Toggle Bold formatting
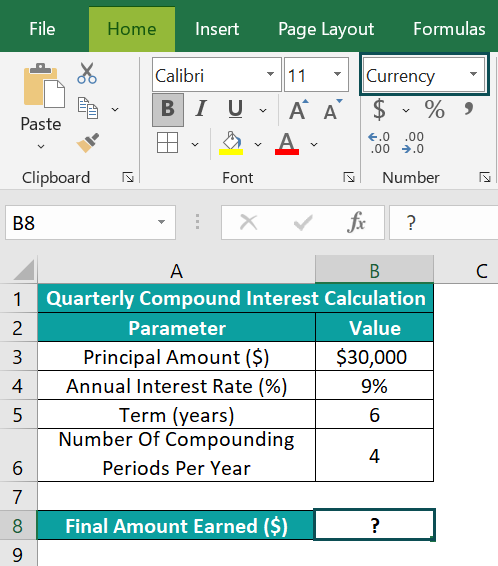The width and height of the screenshot is (498, 566). (168, 109)
